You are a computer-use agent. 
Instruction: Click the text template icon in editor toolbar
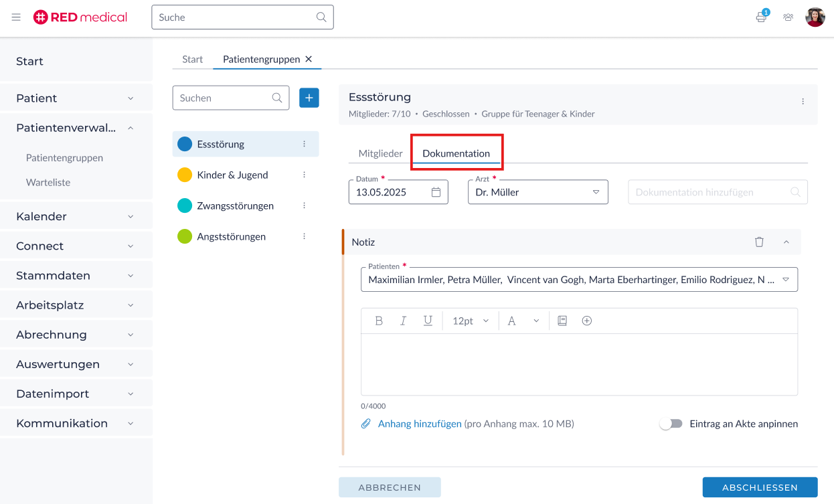[x=562, y=321]
